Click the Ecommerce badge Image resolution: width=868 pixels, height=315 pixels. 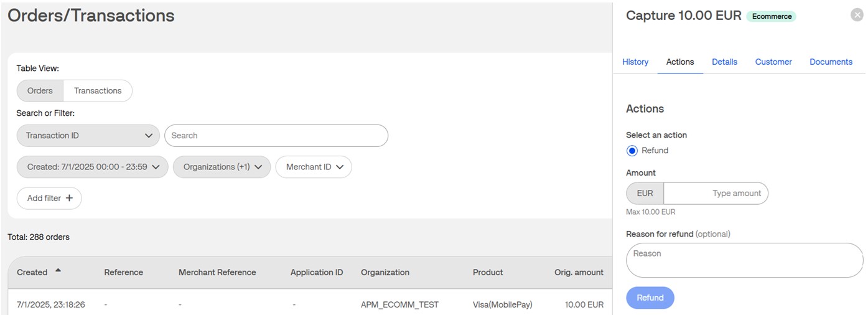pos(772,17)
